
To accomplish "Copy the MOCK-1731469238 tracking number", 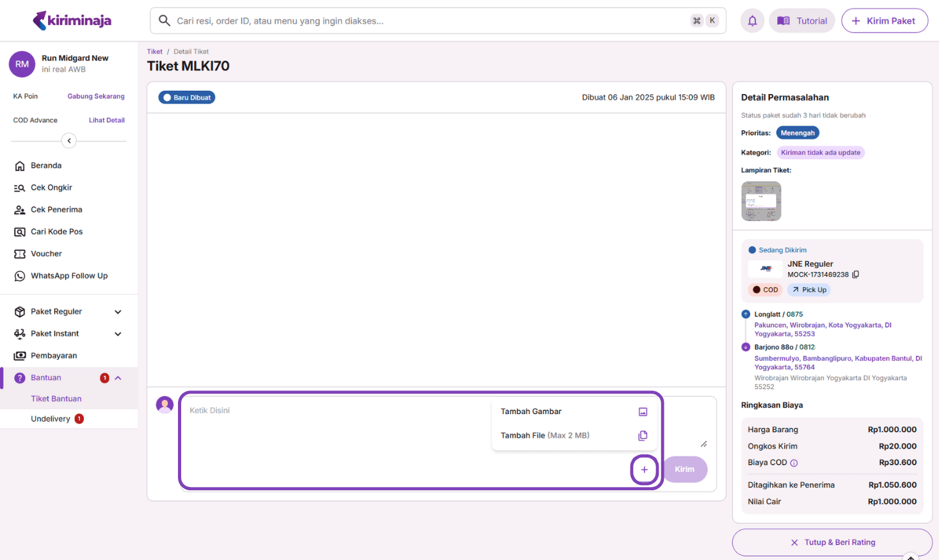I will [x=856, y=275].
